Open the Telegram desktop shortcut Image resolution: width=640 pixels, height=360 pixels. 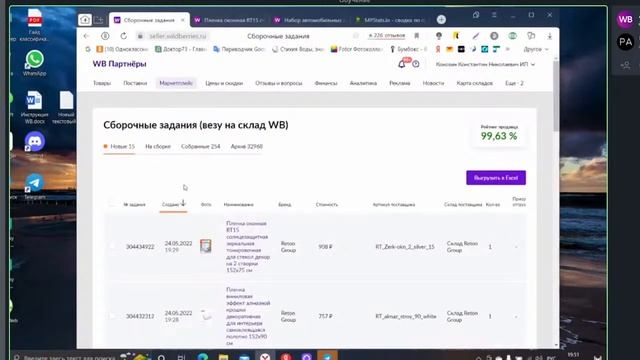point(35,186)
